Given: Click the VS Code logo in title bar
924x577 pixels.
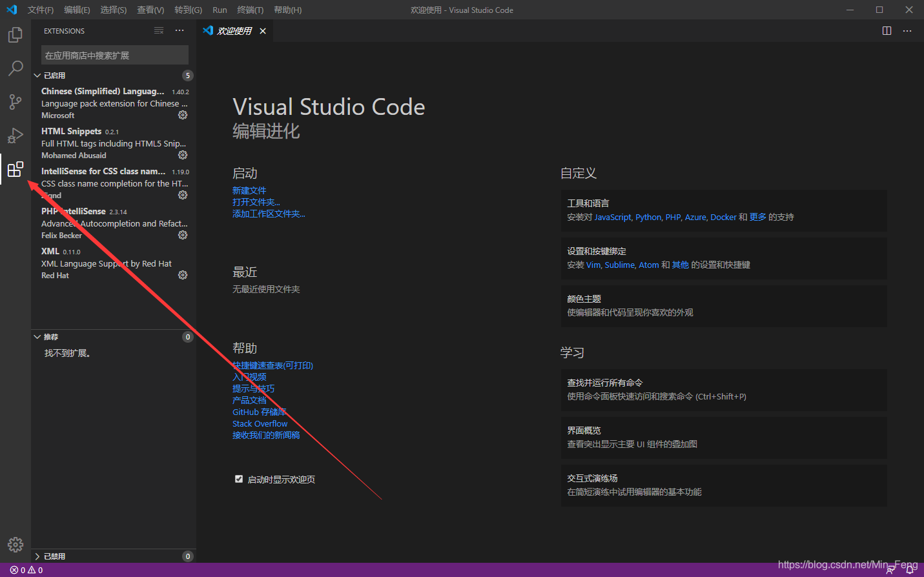Looking at the screenshot, I should coord(12,10).
